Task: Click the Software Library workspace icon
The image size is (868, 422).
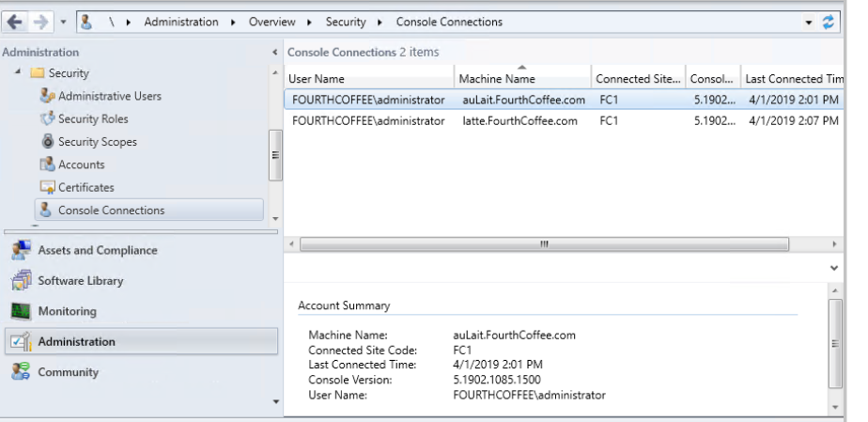Action: pos(21,281)
